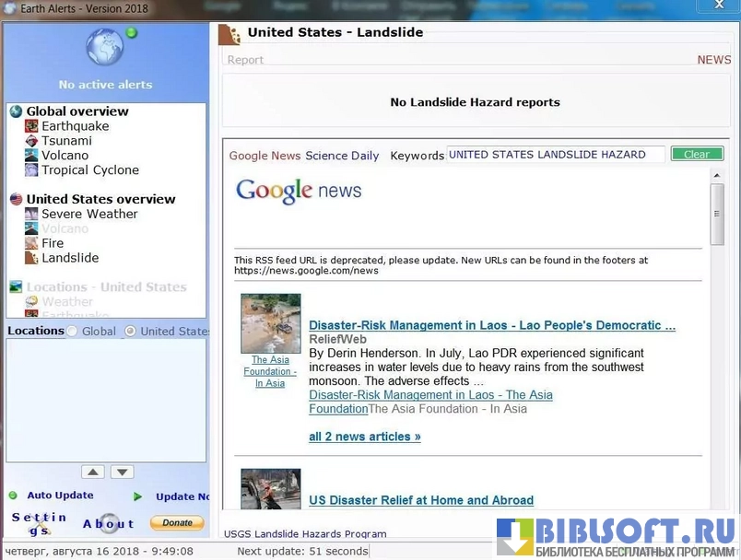Click the Tropical Cyclone icon
The image size is (741, 560).
31,170
